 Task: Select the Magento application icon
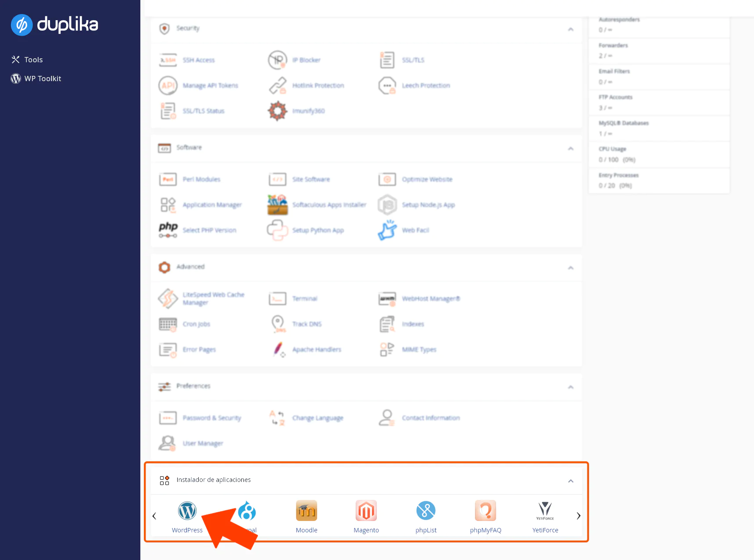(x=366, y=511)
